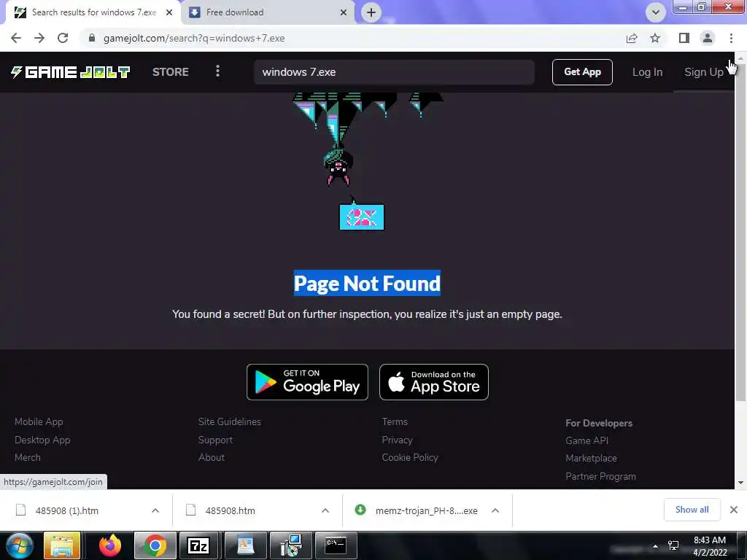747x560 pixels.
Task: Open Chrome customize menu dots
Action: 731,38
